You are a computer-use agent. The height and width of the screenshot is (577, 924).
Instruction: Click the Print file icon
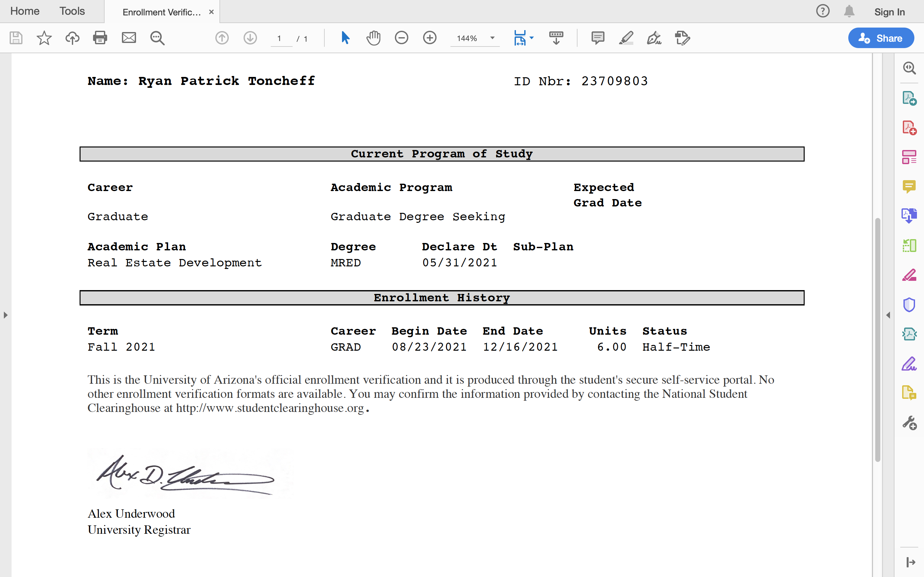tap(100, 38)
